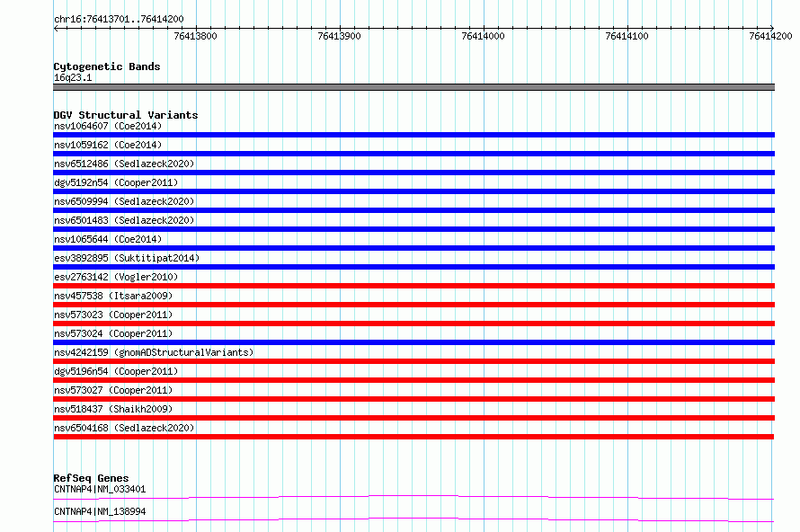Click red bar under nsv573027
Viewport: 800px width, 532px height.
(x=413, y=399)
